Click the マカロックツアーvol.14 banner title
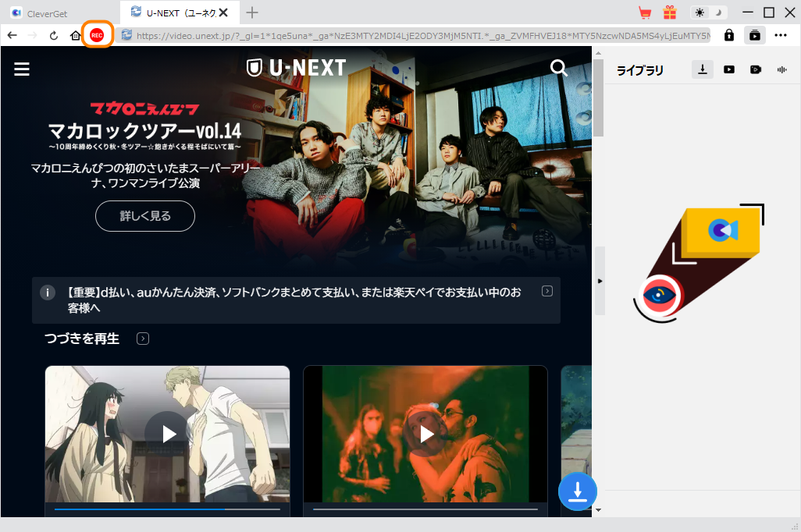Screen dimensions: 801x532 point(144,131)
